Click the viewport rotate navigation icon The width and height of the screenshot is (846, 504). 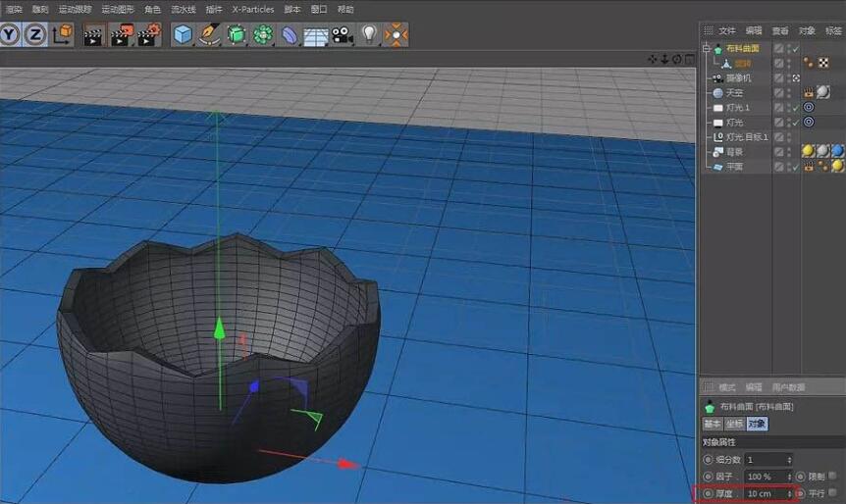point(676,59)
